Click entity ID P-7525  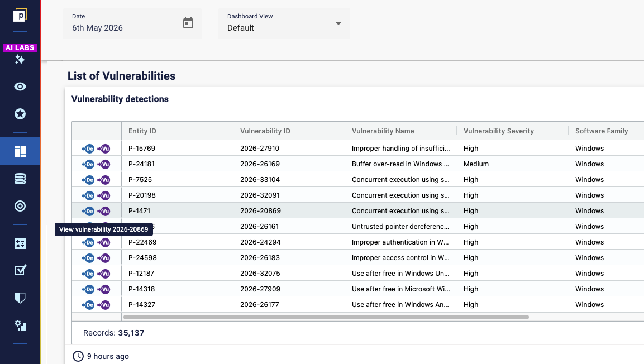tap(140, 179)
